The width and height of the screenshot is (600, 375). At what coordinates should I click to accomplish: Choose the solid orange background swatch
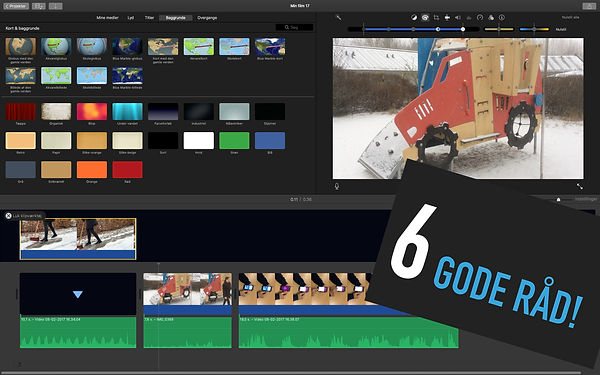point(92,170)
